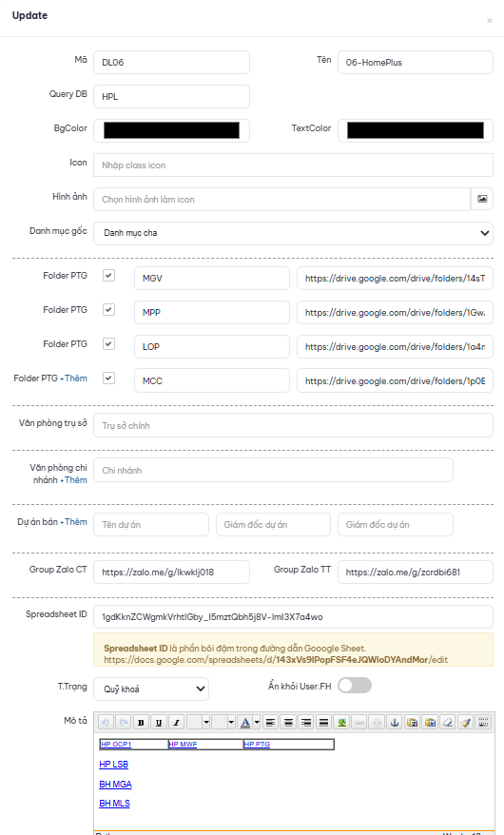Click the folder name field containing LOP
Screen dimensions: 504x835
point(212,347)
